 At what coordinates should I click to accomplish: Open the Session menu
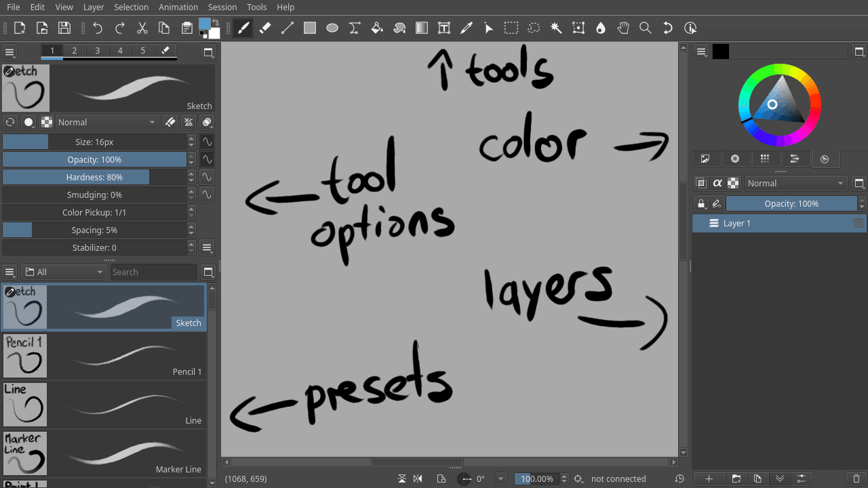click(x=222, y=7)
